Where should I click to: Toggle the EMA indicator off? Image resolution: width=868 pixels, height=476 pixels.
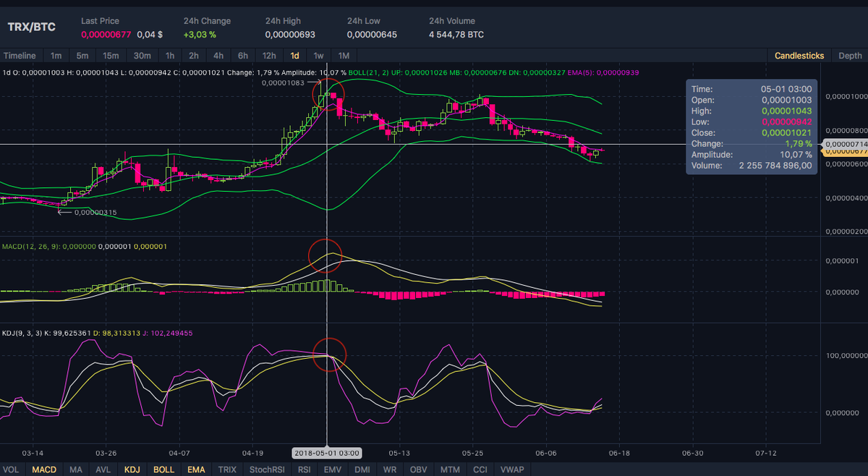196,469
